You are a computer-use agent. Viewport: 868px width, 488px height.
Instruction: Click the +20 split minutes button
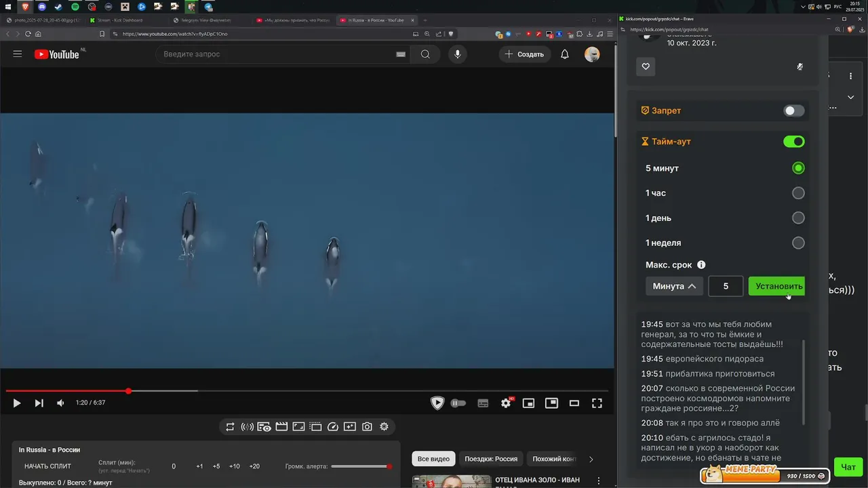(x=254, y=466)
